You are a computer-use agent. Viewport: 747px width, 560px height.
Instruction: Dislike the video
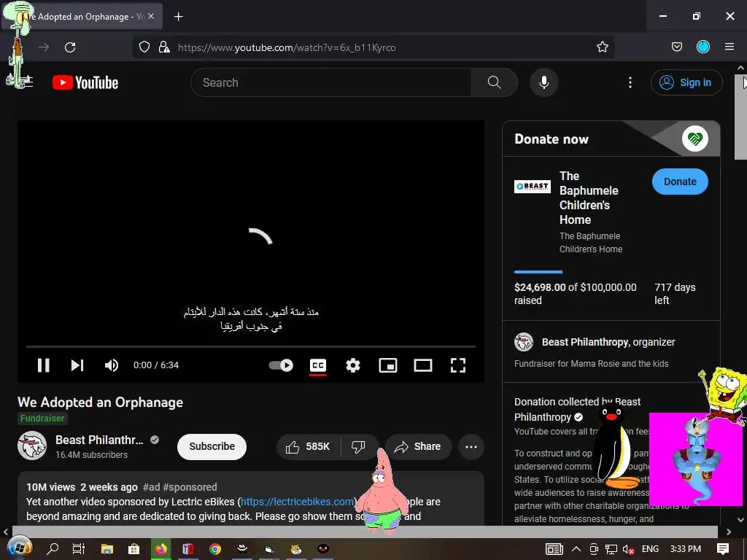(359, 447)
